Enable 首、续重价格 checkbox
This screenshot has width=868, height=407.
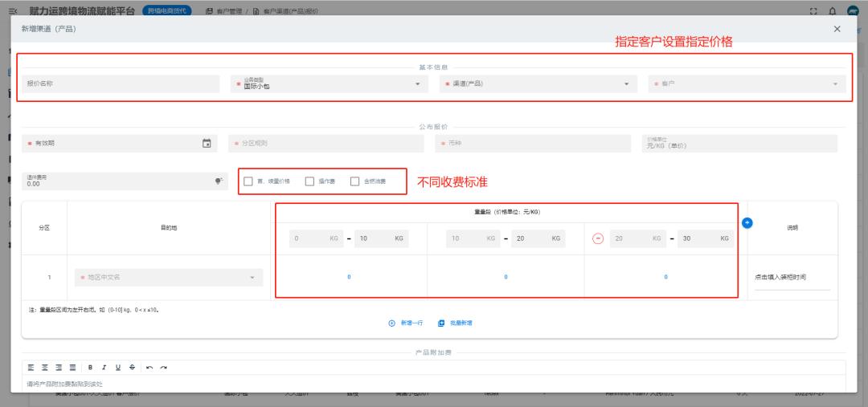pyautogui.click(x=248, y=181)
